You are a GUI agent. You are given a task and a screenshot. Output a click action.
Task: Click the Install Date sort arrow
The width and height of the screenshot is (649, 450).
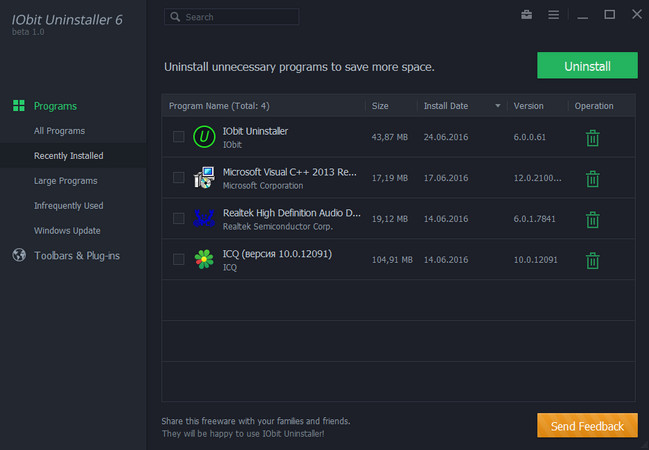pos(498,106)
